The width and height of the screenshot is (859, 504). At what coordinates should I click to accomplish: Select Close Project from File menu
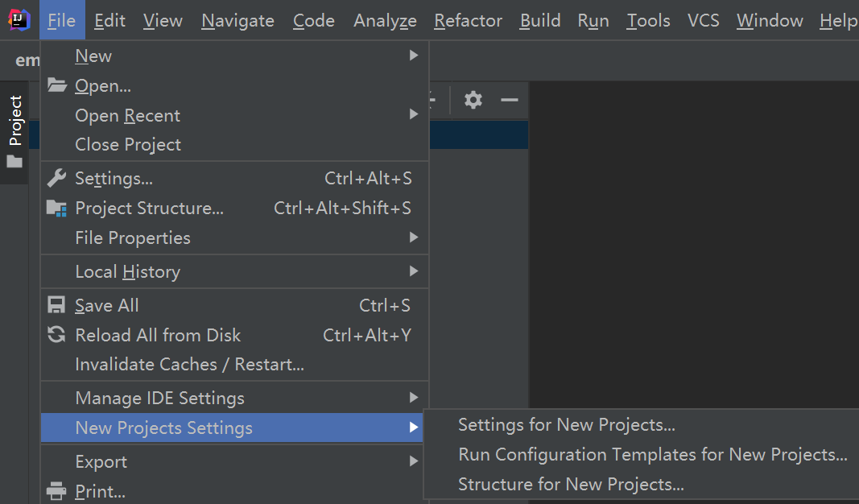pyautogui.click(x=128, y=145)
